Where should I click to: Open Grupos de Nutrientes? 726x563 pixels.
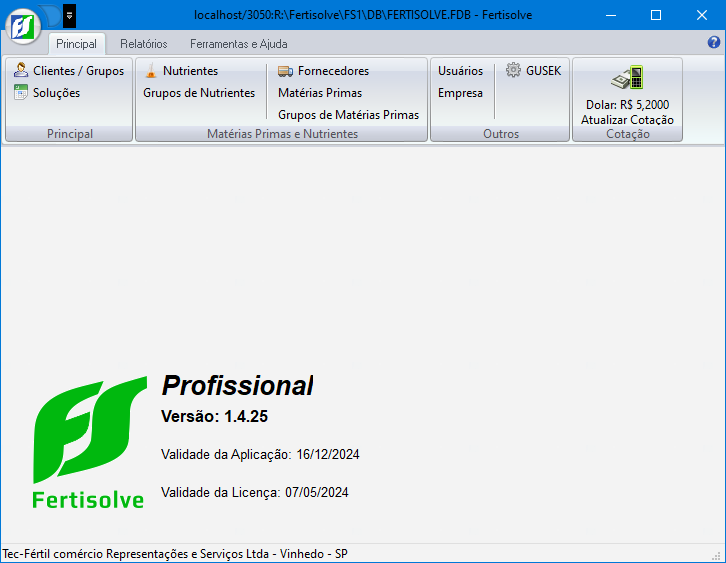point(199,93)
